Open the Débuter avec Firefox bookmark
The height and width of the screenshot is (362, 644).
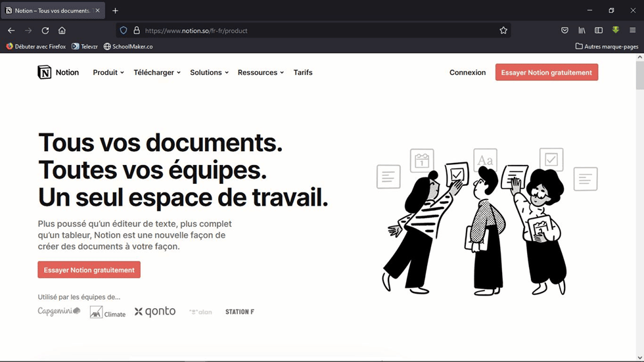pyautogui.click(x=35, y=47)
